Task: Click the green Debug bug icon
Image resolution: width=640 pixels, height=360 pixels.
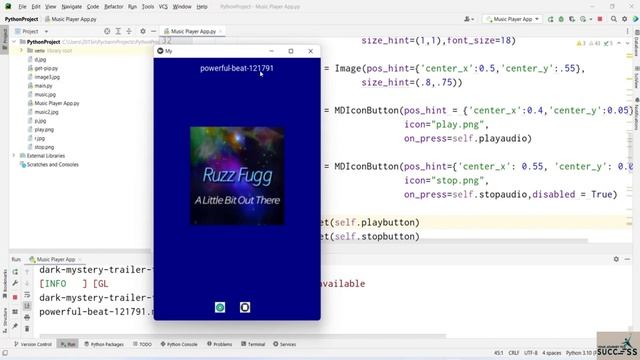Action: coord(561,19)
